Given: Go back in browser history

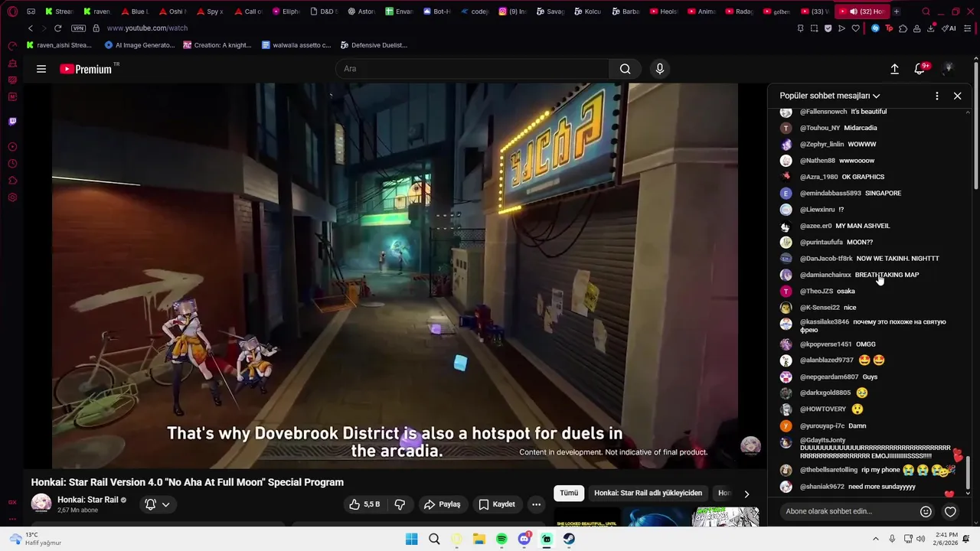Looking at the screenshot, I should click(30, 28).
